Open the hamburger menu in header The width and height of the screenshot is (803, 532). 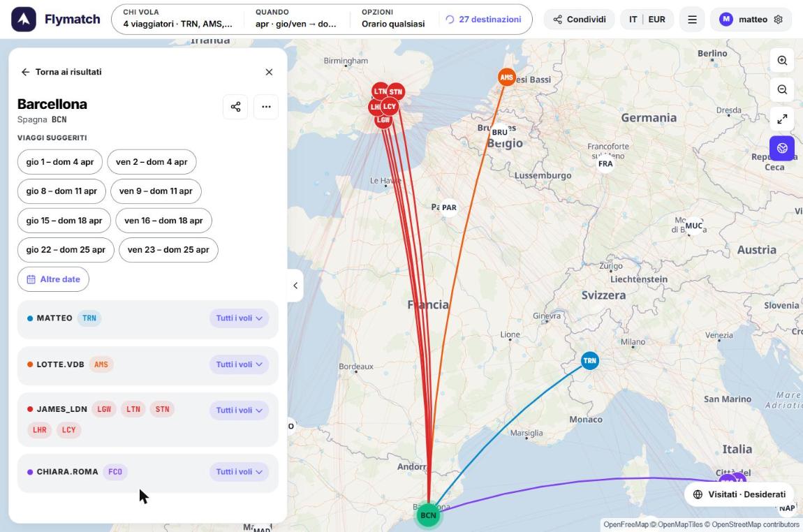point(692,20)
